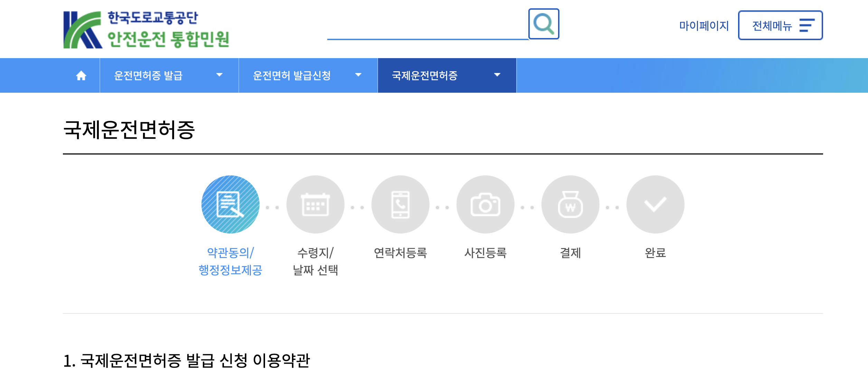The width and height of the screenshot is (868, 375).
Task: Click the hamburger lines icon in 전체메뉴
Action: tap(806, 26)
